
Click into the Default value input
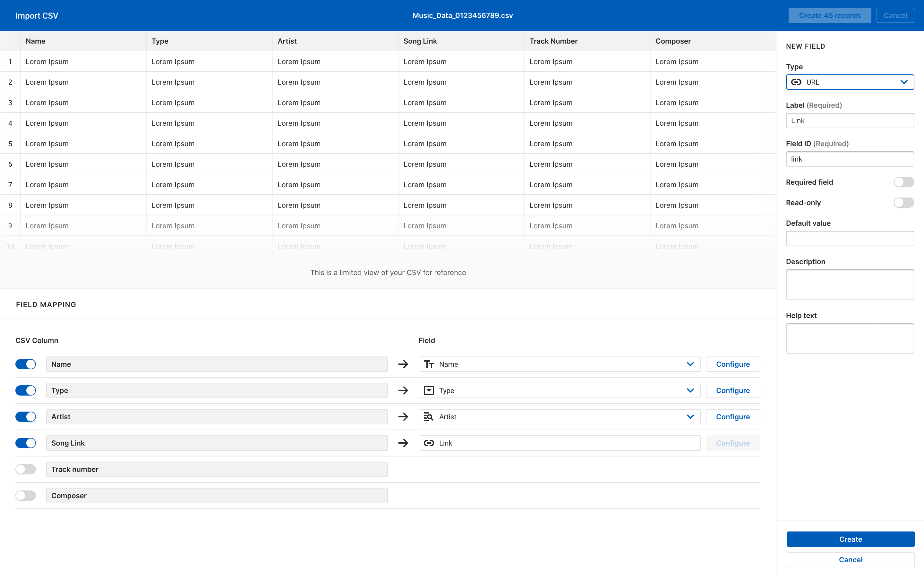[850, 238]
